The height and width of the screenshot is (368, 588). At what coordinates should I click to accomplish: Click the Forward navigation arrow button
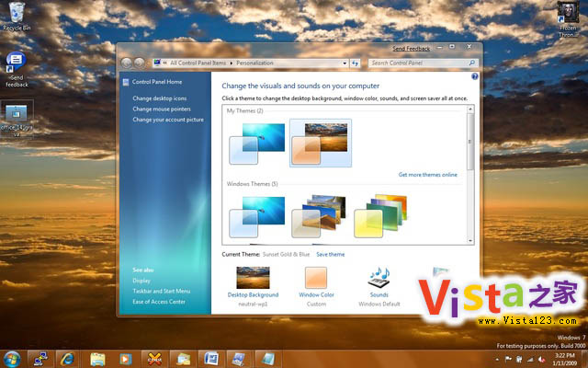click(x=140, y=63)
